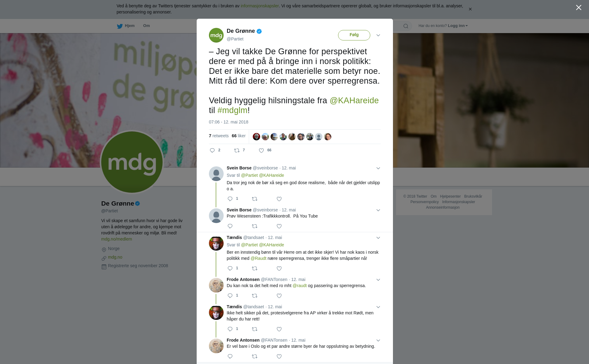
Task: Click the search magnifier icon in header
Action: click(x=406, y=26)
